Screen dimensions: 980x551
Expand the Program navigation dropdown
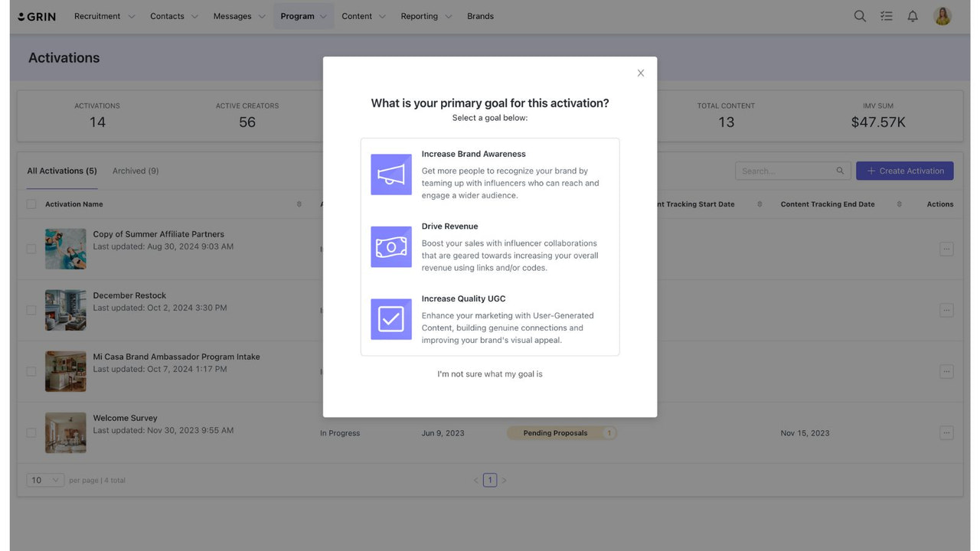tap(303, 15)
